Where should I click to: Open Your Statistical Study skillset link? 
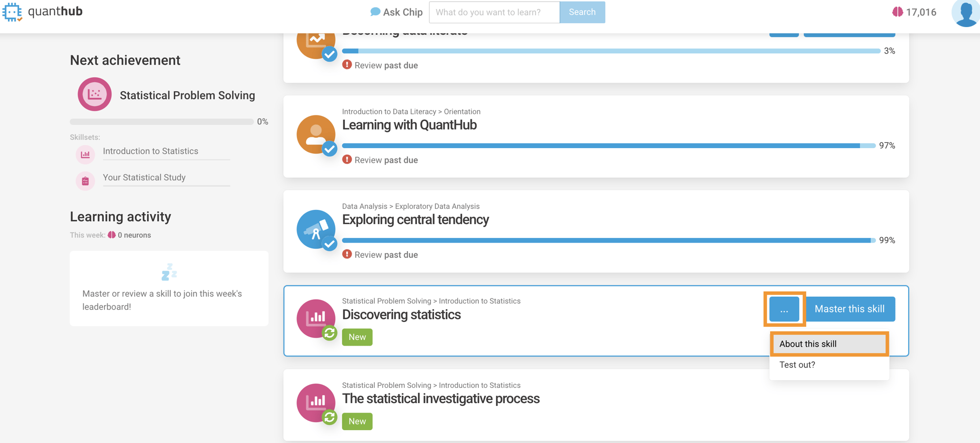pyautogui.click(x=144, y=178)
